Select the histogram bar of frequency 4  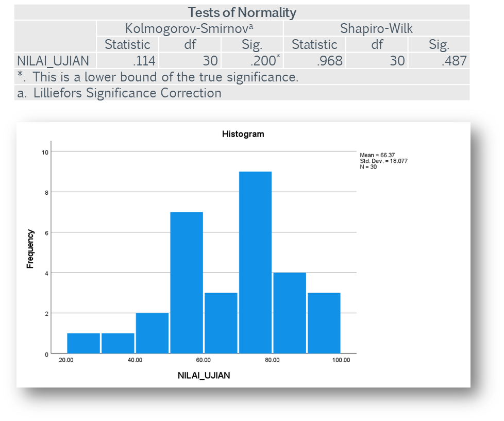[290, 313]
